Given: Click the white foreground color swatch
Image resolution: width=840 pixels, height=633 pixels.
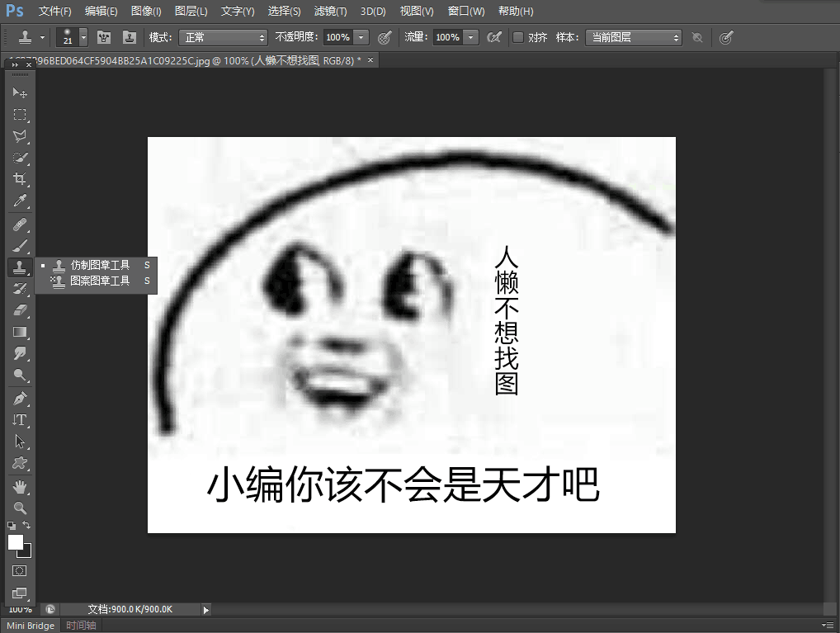Looking at the screenshot, I should (x=16, y=542).
